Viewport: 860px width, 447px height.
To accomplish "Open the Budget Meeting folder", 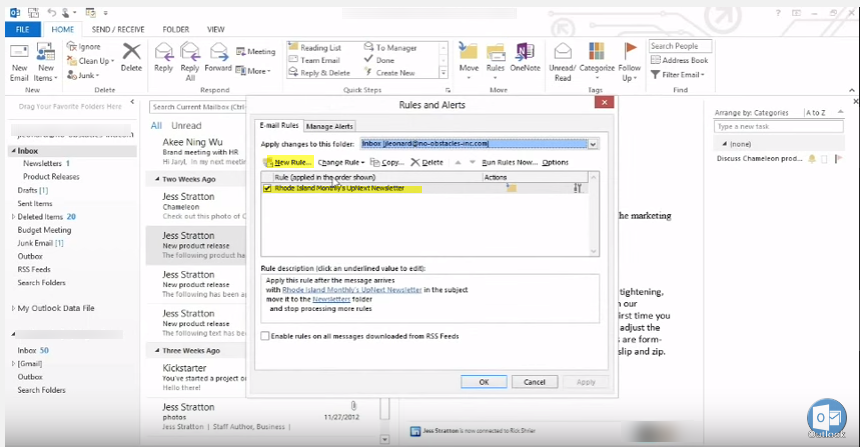I will click(44, 230).
